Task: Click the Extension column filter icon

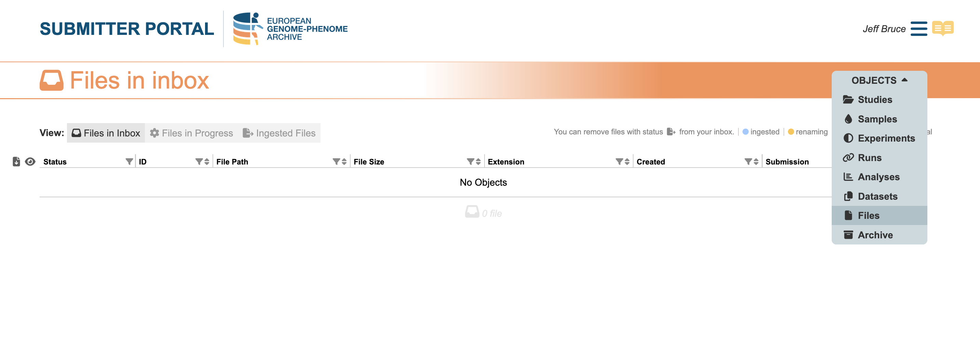Action: [619, 162]
